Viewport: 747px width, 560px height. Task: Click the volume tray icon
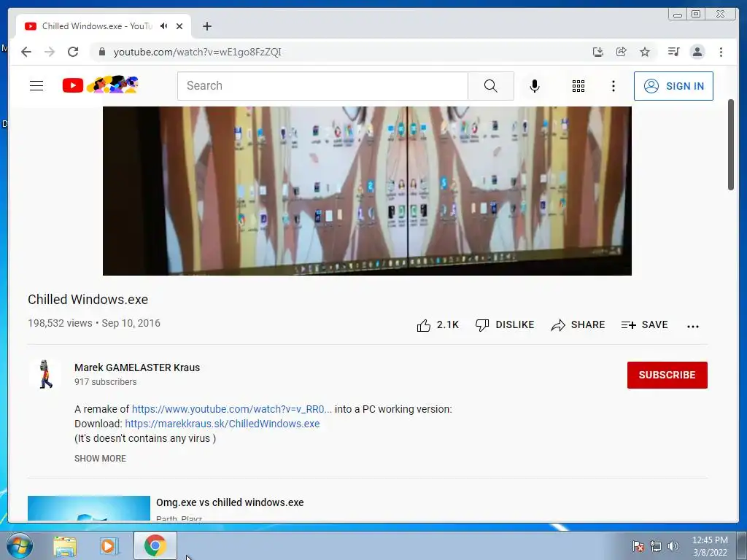point(673,546)
